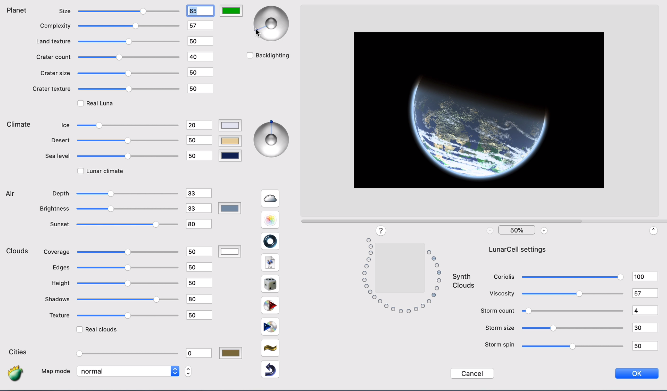
Task: Click the 50% zoom level button
Action: click(x=516, y=230)
